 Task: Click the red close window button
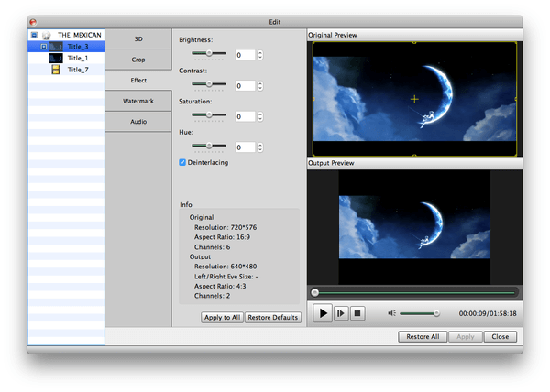click(33, 22)
